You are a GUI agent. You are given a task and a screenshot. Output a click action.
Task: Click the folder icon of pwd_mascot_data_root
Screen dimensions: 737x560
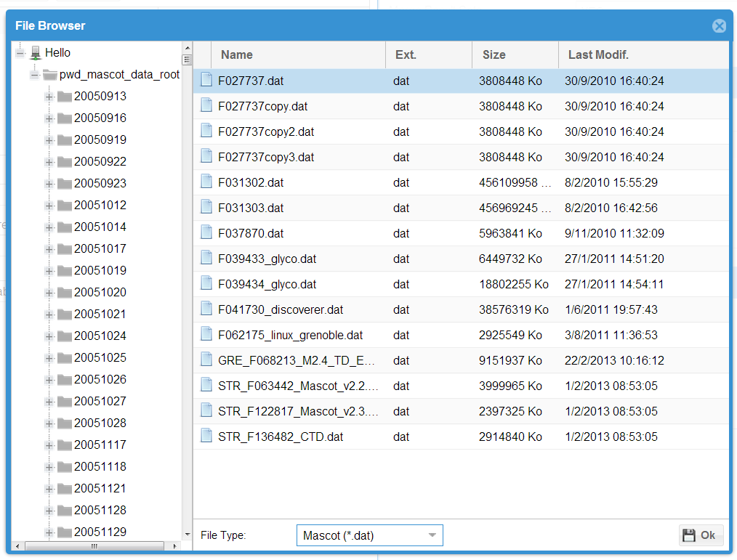tap(49, 73)
